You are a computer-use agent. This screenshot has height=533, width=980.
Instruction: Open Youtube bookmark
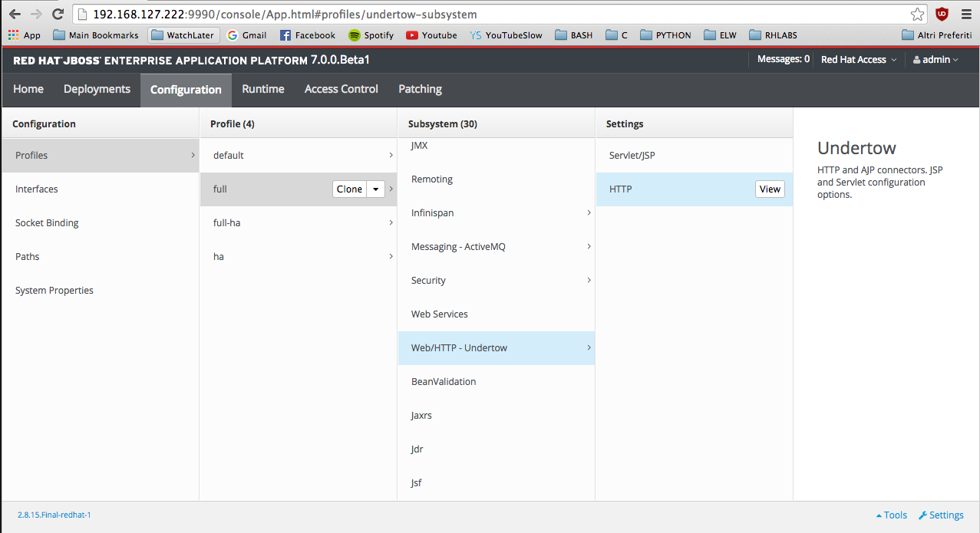(x=431, y=35)
